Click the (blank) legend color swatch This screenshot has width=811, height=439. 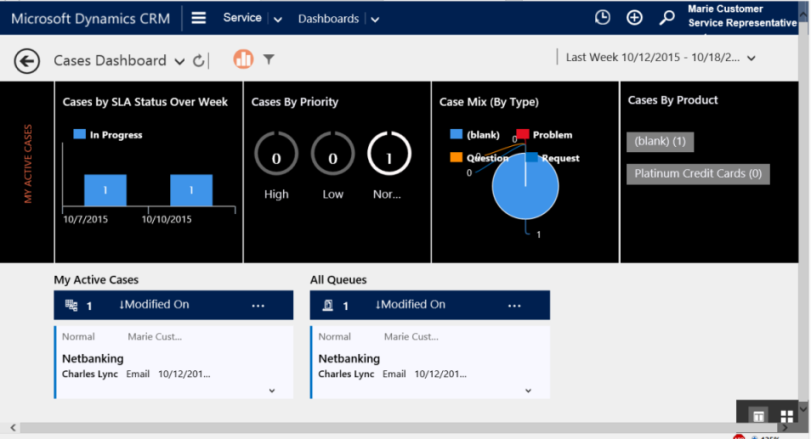456,134
